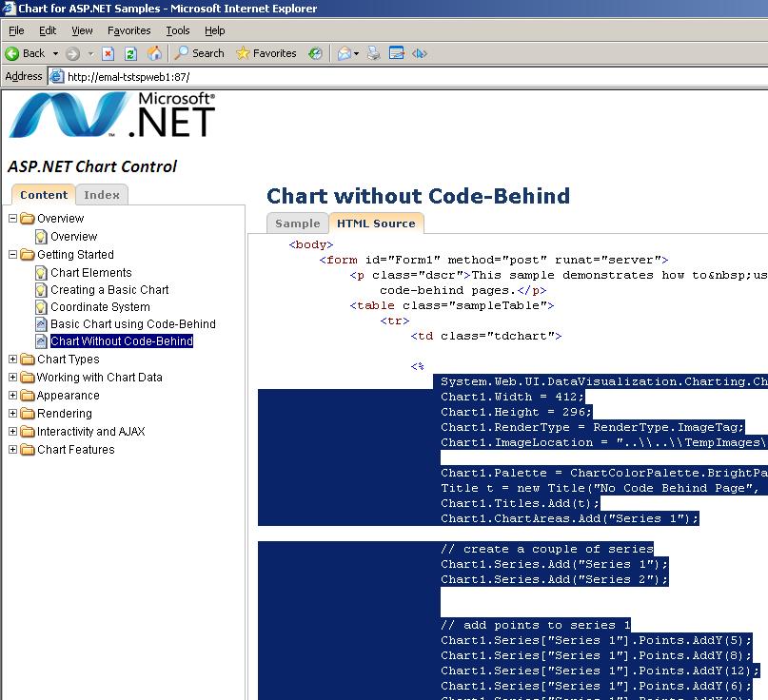Select the Chart Without Code-Behind tree item
Viewport: 768px width, 700px height.
pyautogui.click(x=122, y=341)
